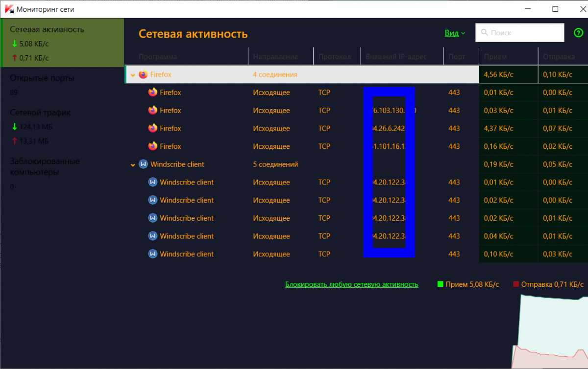Click the Windscribe icon in the row receiving 0,10 КБ/с
588x369 pixels.
[152, 254]
